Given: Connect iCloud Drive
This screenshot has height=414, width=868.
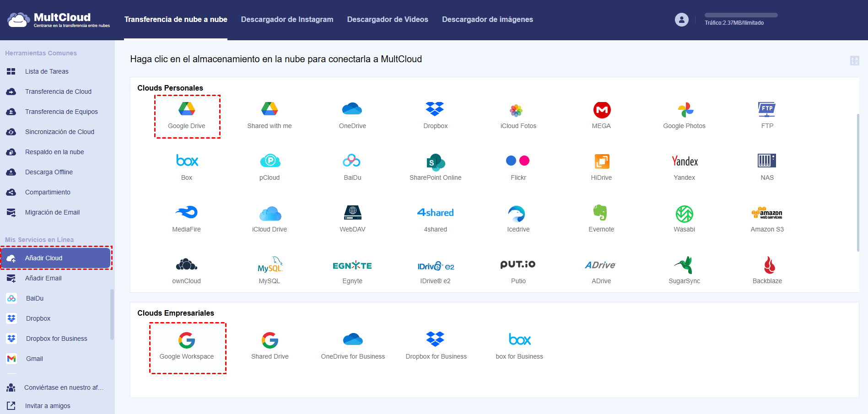Looking at the screenshot, I should click(x=270, y=219).
